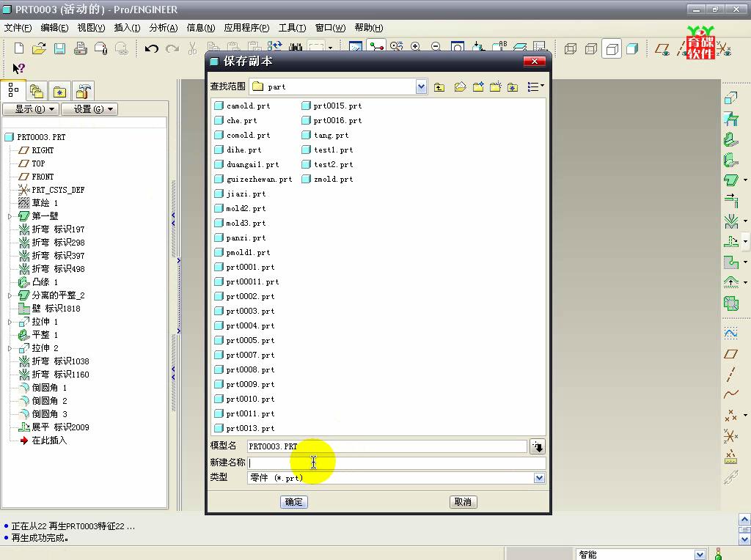Open the view list options dropdown in dialog

pyautogui.click(x=535, y=86)
